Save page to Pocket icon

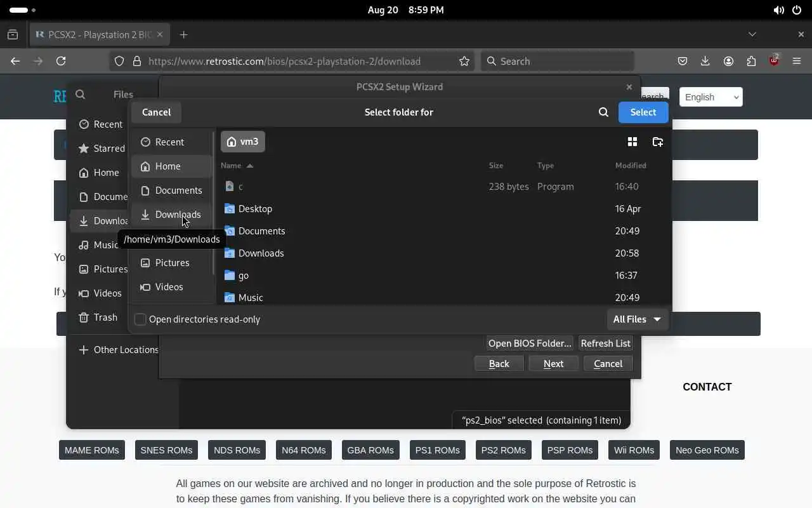pyautogui.click(x=683, y=61)
